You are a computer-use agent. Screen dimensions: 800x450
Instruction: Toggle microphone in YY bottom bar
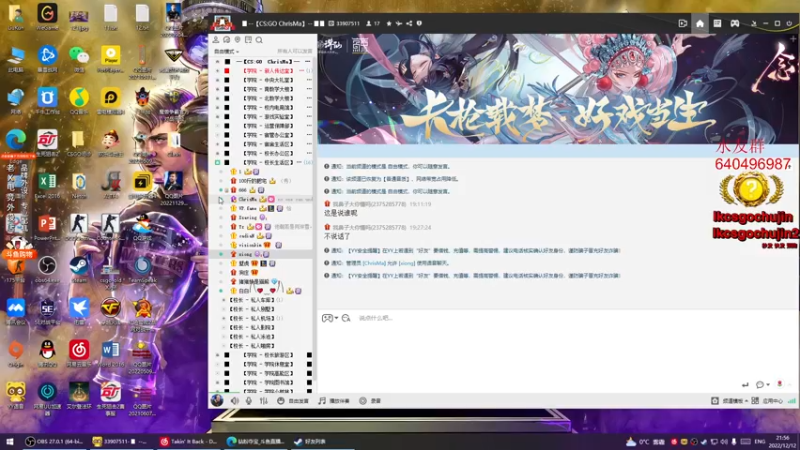click(249, 401)
